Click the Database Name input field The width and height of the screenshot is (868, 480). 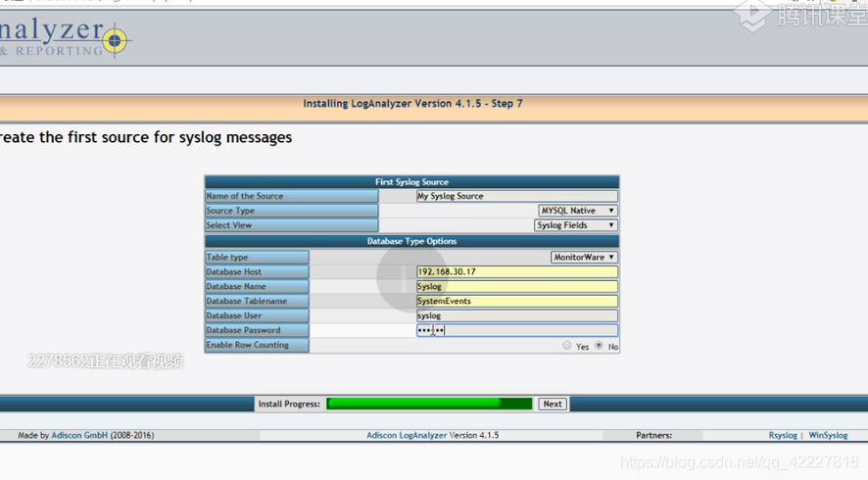(517, 286)
